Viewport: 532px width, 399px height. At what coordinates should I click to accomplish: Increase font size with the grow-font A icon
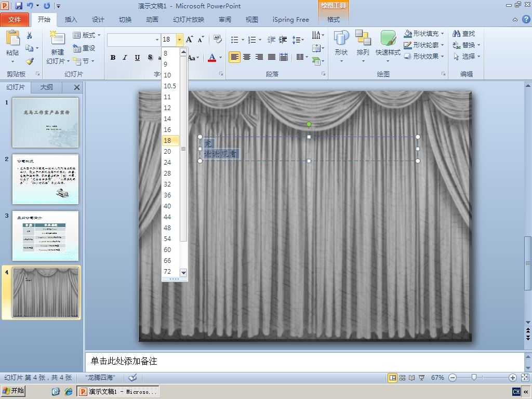(x=189, y=39)
